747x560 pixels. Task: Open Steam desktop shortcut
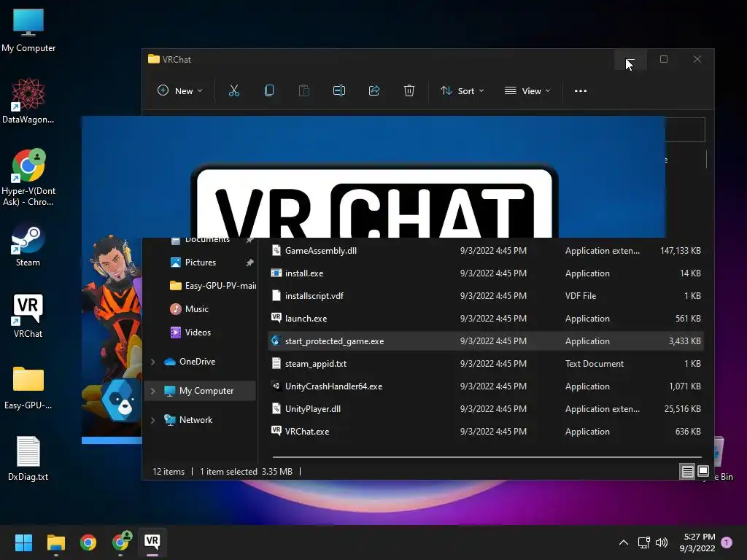pos(28,245)
